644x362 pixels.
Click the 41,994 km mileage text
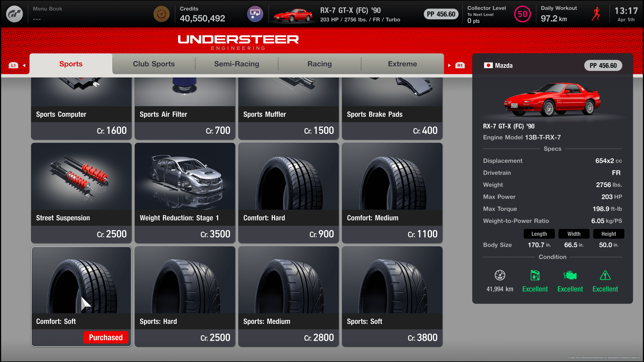(500, 289)
